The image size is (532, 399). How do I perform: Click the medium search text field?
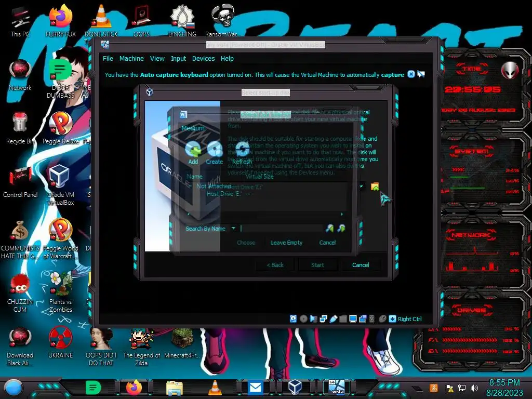[281, 229]
